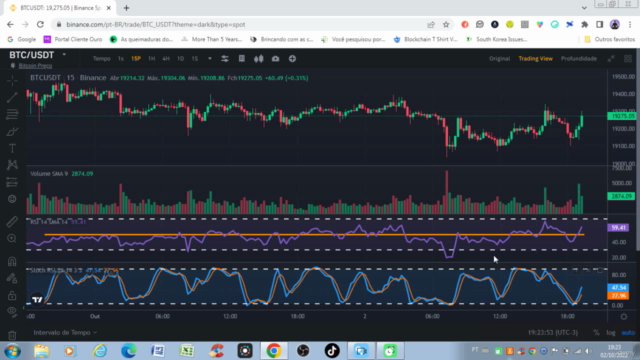The width and height of the screenshot is (640, 360).
Task: Open the Portal Cliente Ouro bookmark
Action: click(x=73, y=40)
